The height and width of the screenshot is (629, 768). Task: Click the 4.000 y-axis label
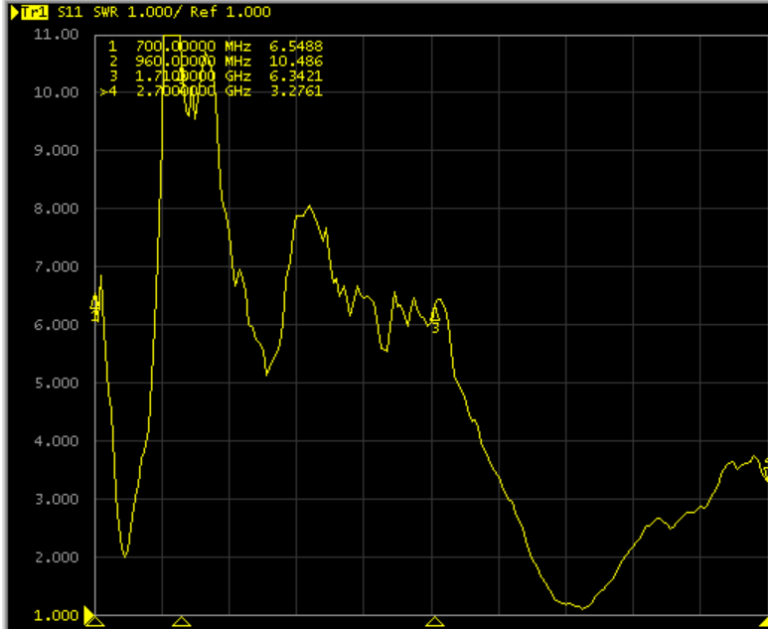point(56,441)
